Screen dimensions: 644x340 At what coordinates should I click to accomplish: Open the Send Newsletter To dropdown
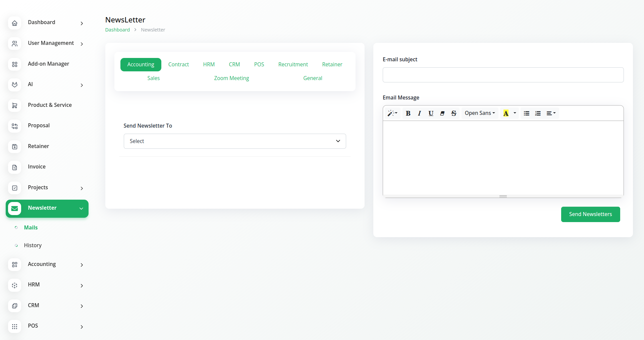[235, 141]
